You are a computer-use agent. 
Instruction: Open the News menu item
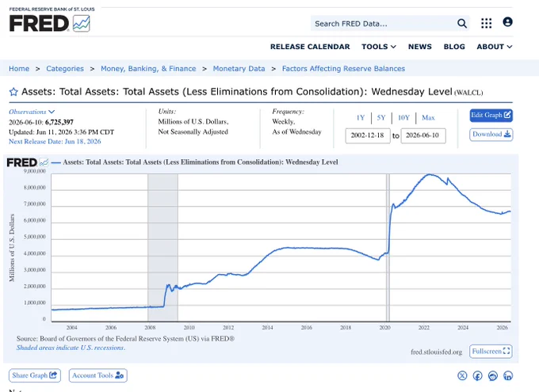tap(420, 47)
